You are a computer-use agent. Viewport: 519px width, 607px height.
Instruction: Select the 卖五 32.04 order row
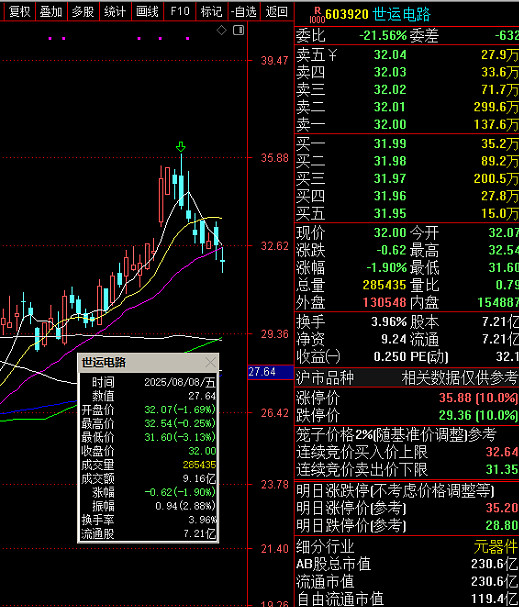[x=407, y=55]
